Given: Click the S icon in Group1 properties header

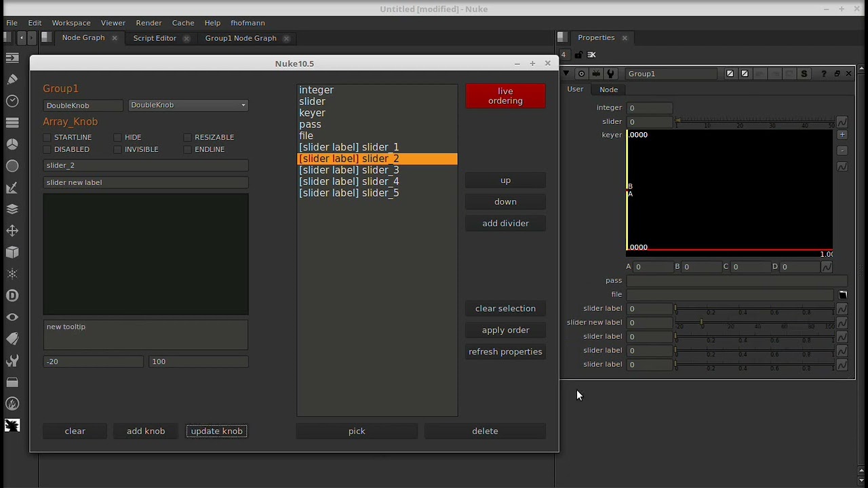Looking at the screenshot, I should pyautogui.click(x=804, y=74).
